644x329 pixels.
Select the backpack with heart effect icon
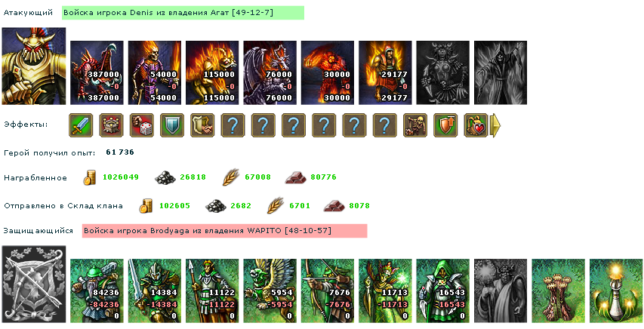pos(476,125)
